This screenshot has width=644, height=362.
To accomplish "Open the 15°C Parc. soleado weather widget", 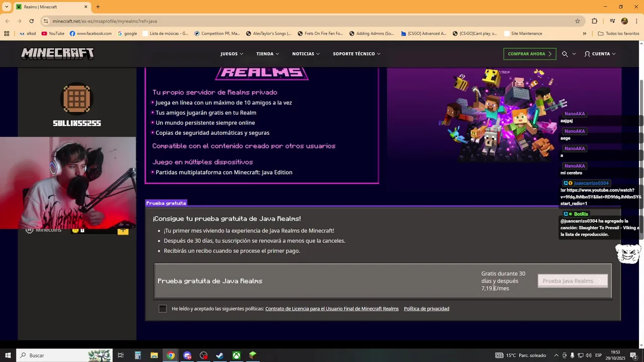I will click(x=521, y=355).
